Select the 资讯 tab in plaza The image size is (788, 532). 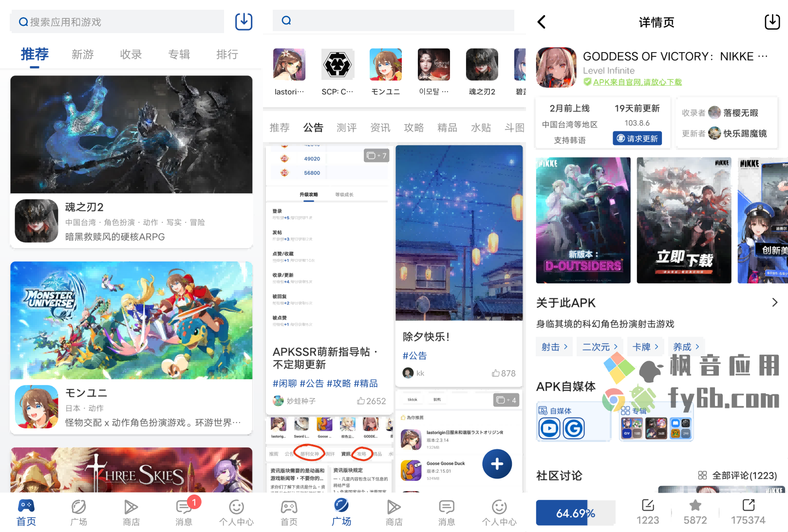click(380, 128)
